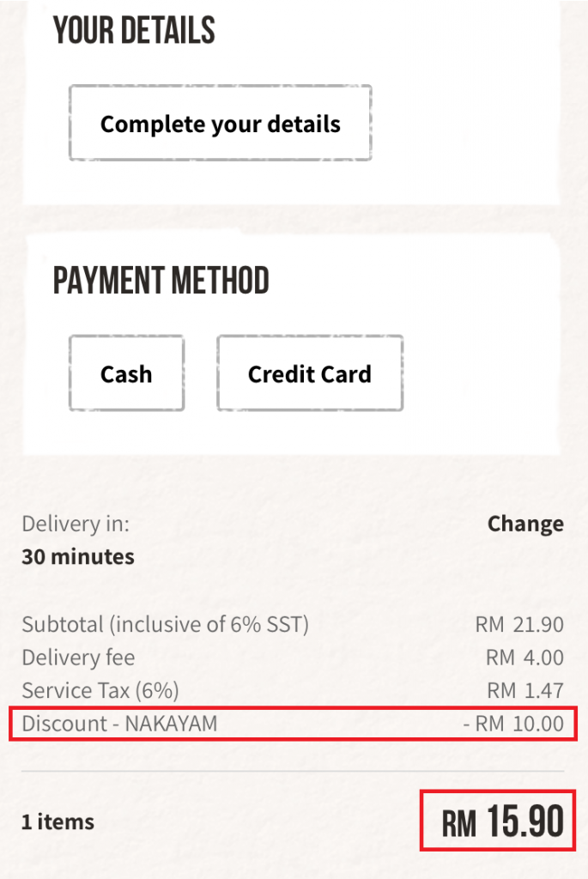588x879 pixels.
Task: Click the RM 21.90 subtotal amount
Action: pos(519,624)
